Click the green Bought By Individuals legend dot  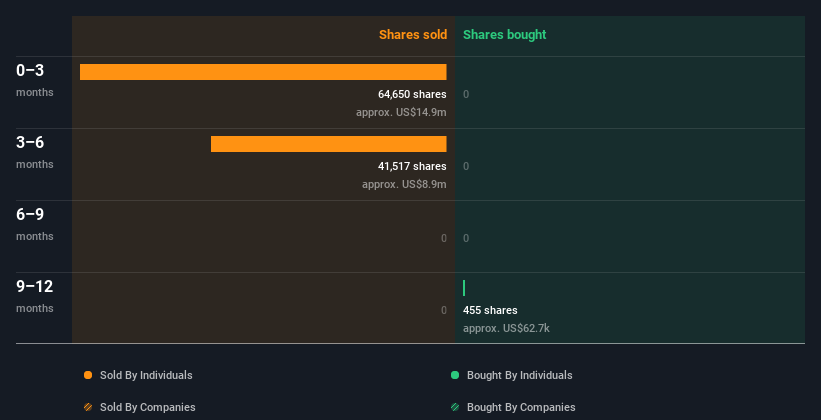coord(455,375)
